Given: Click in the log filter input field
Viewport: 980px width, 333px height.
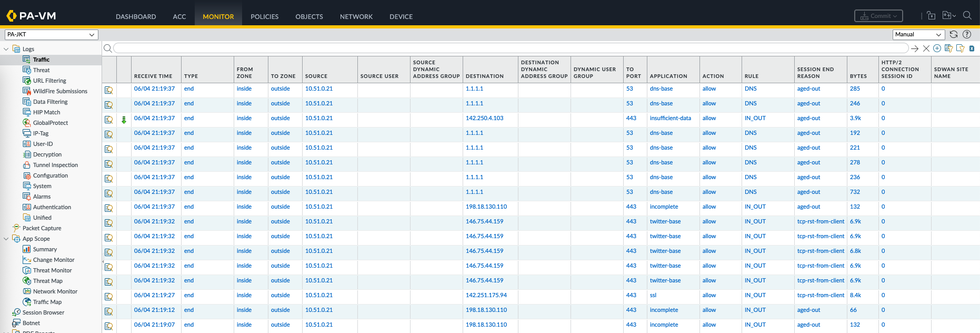Looking at the screenshot, I should (511, 48).
